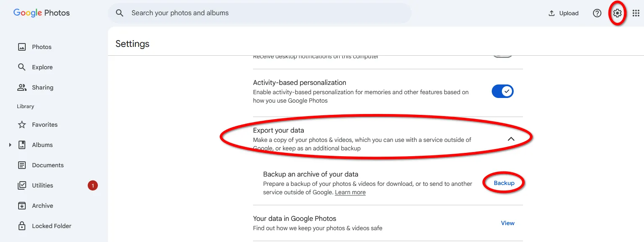
Task: Click the Backup an archive of your data text
Action: click(x=310, y=174)
